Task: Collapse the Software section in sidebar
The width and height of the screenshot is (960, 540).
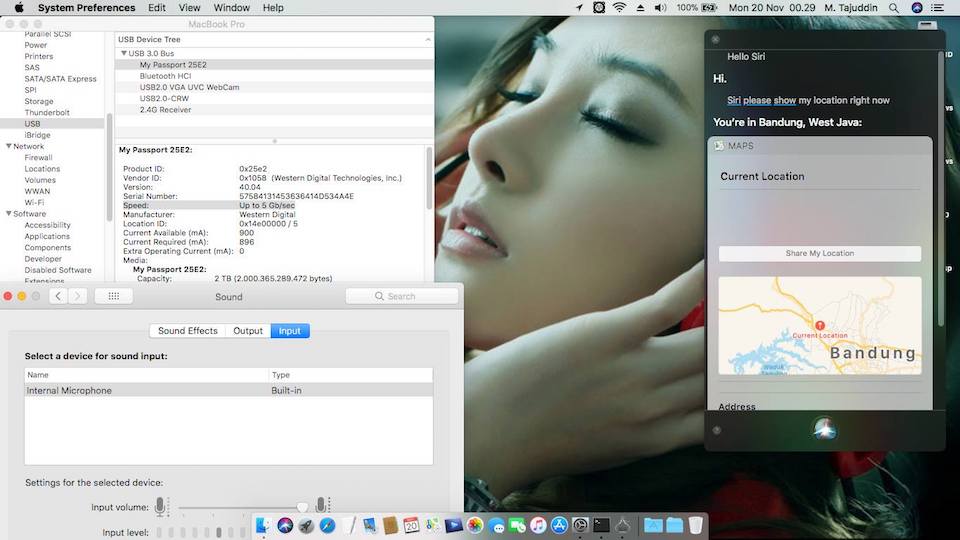Action: tap(8, 214)
